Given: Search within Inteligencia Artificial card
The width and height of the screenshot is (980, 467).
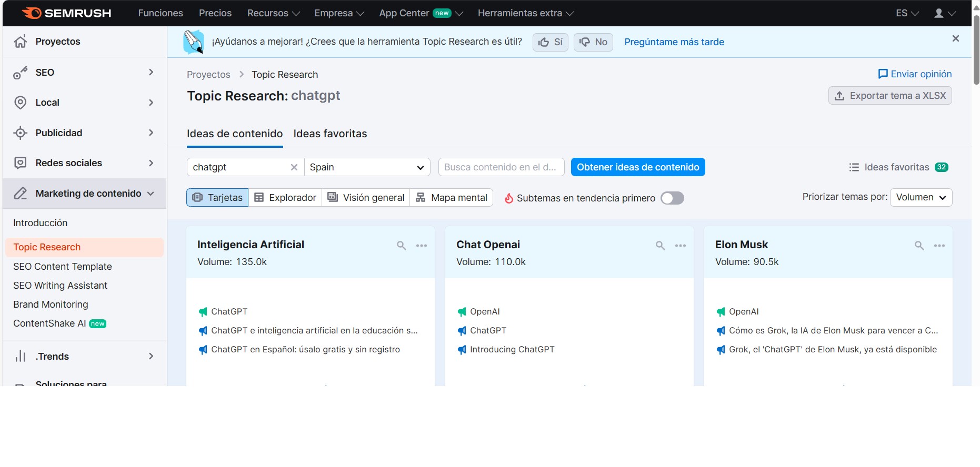Looking at the screenshot, I should click(402, 246).
